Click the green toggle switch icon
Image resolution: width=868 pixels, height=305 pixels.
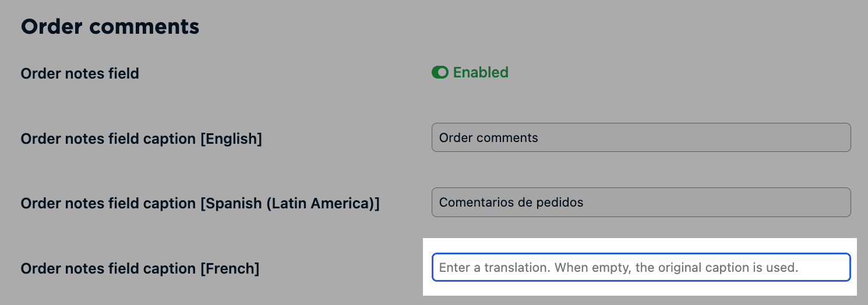tap(440, 73)
